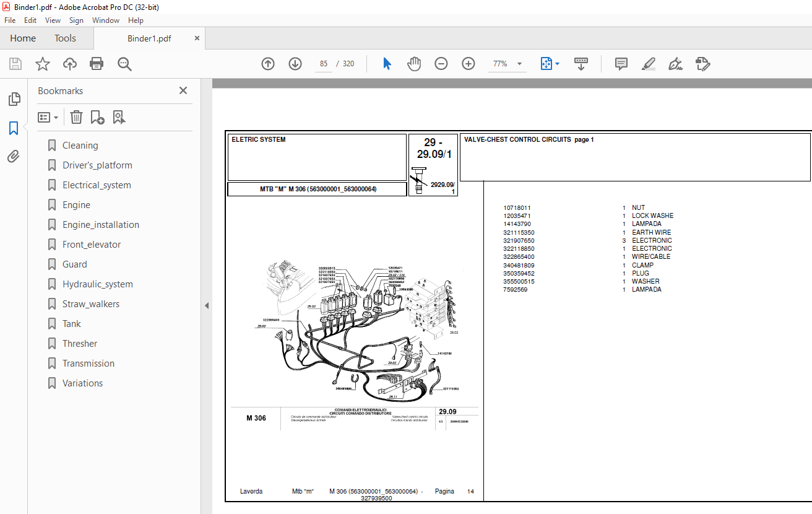Select the Highlight text pen tool

coord(648,64)
